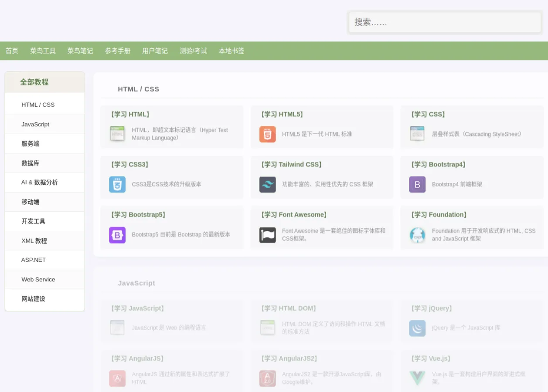
Task: Click the Foundation mascot icon
Action: tap(417, 235)
